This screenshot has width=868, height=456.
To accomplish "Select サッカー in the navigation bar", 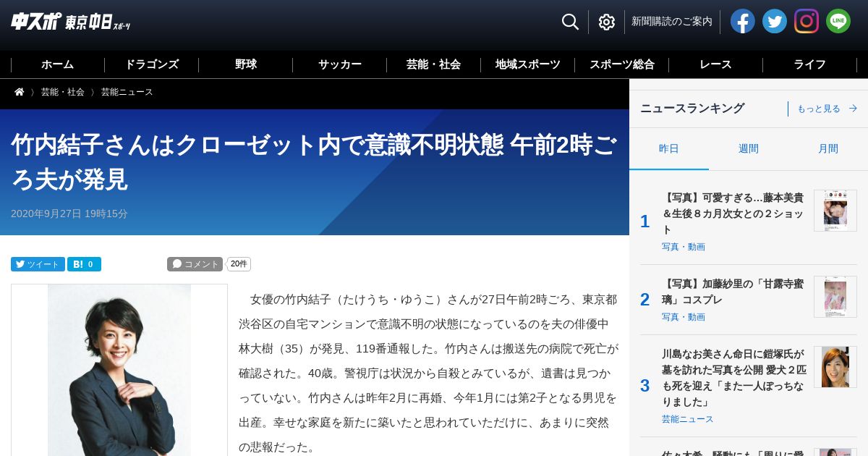I will (x=340, y=64).
